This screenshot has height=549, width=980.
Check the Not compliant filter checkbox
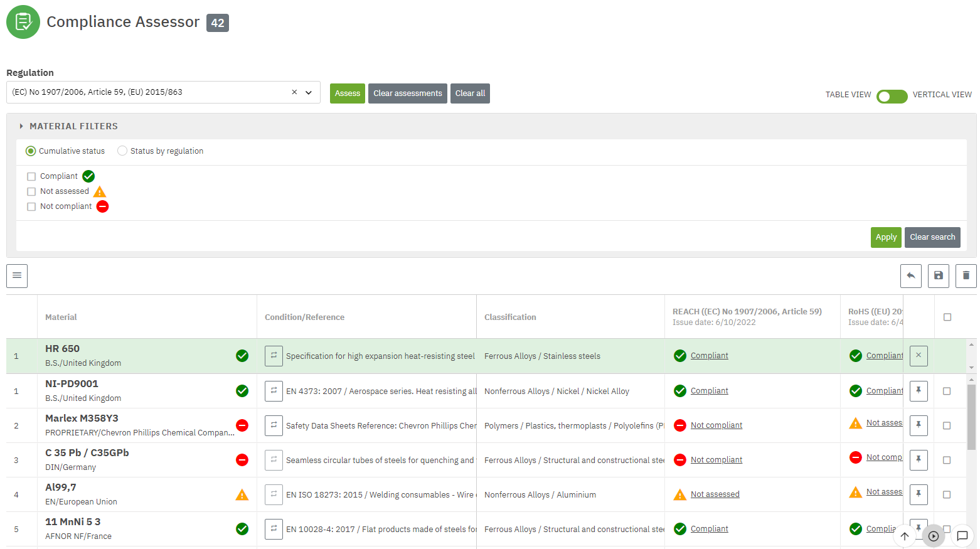(x=31, y=206)
